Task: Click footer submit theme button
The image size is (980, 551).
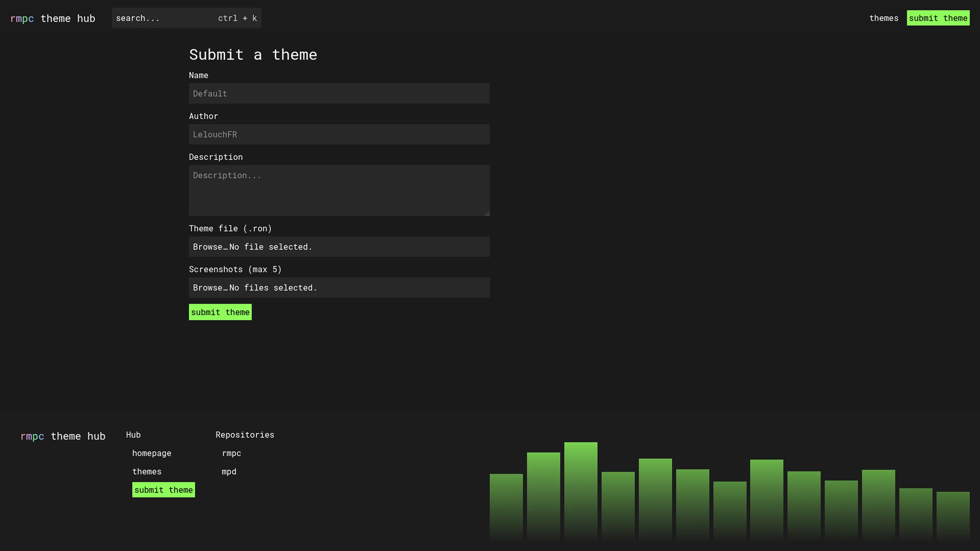Action: [164, 490]
